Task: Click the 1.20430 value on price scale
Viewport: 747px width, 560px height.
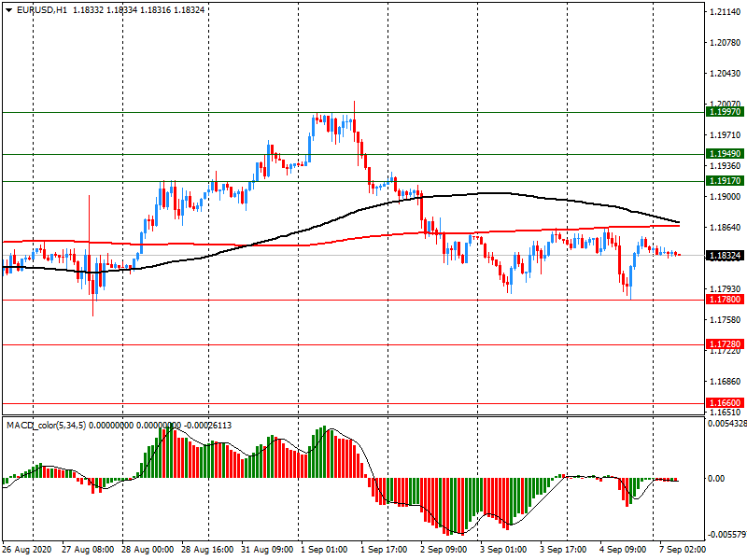Action: click(725, 74)
